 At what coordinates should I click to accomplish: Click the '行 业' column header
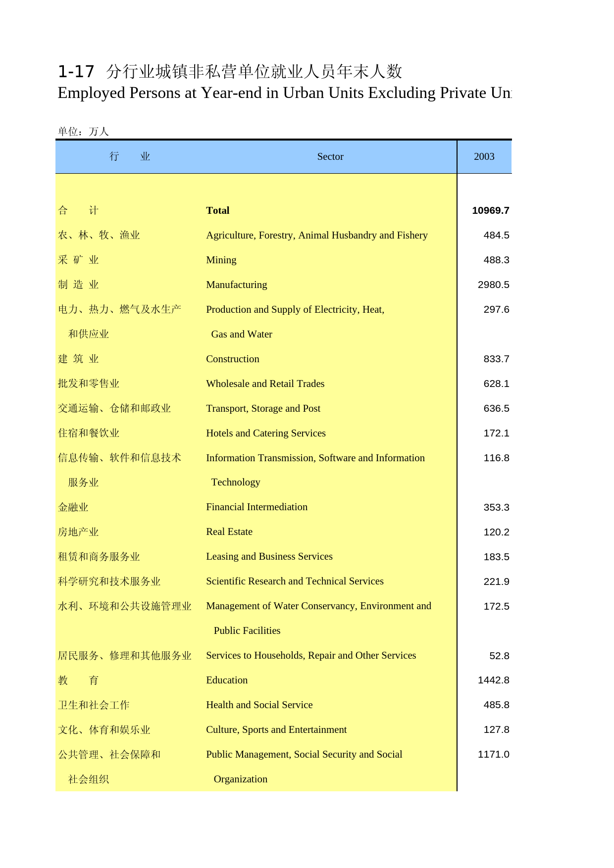(x=130, y=156)
